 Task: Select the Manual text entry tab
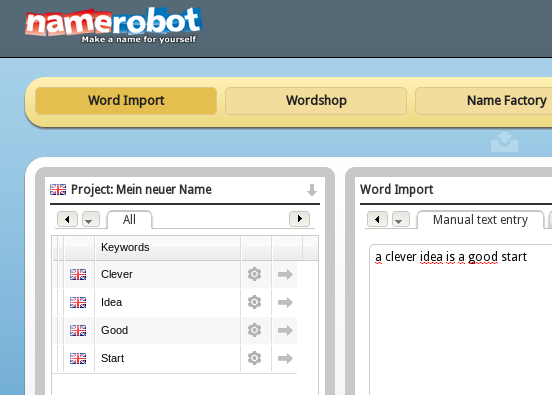(x=480, y=220)
